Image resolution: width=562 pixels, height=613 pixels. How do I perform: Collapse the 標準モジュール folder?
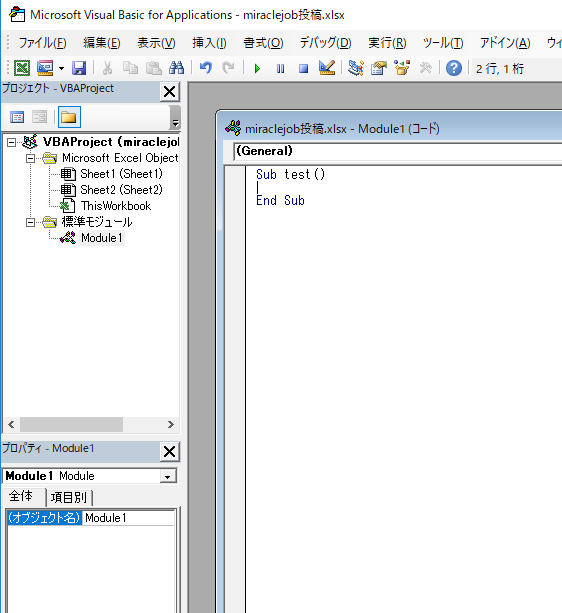click(x=30, y=222)
